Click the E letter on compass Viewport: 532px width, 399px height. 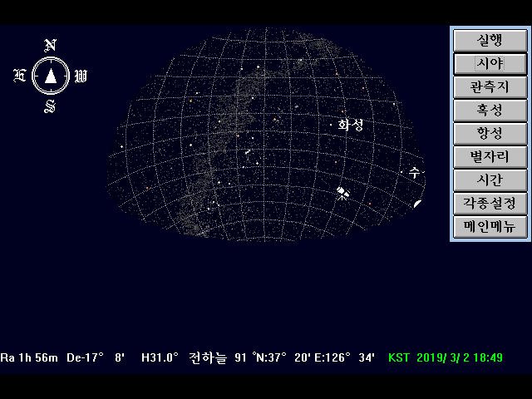[x=20, y=76]
